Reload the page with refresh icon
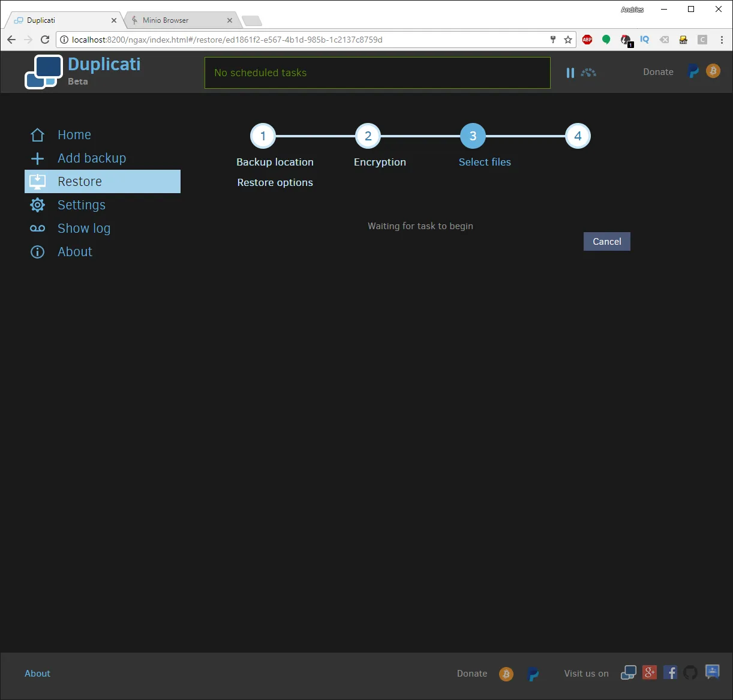This screenshot has height=700, width=733. click(45, 40)
